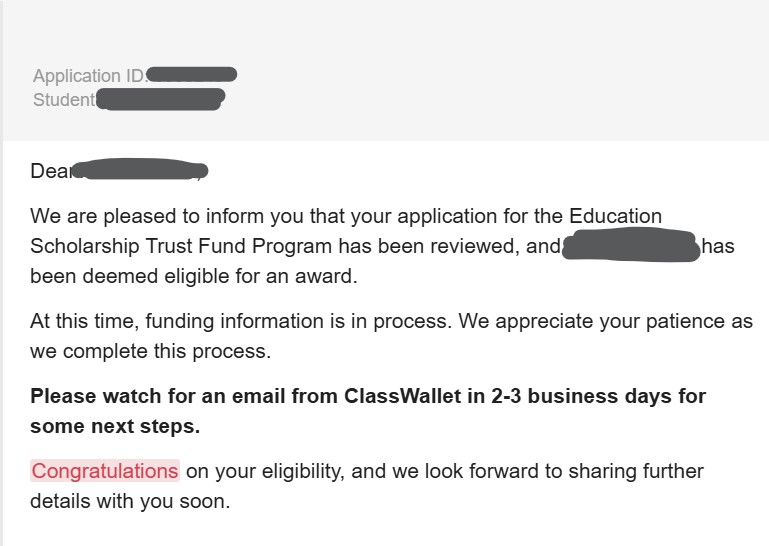
Task: Click the deemed eligible for an award line
Action: point(193,276)
